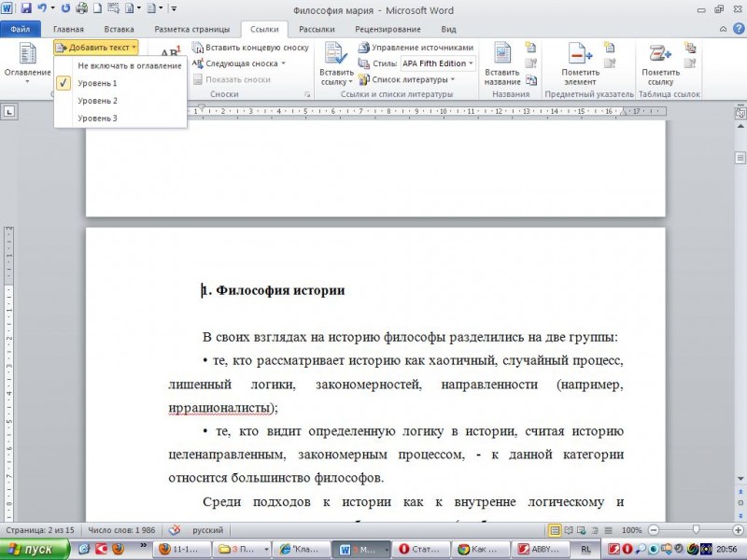Click the zoom slider handle
747x560 pixels.
point(696,529)
